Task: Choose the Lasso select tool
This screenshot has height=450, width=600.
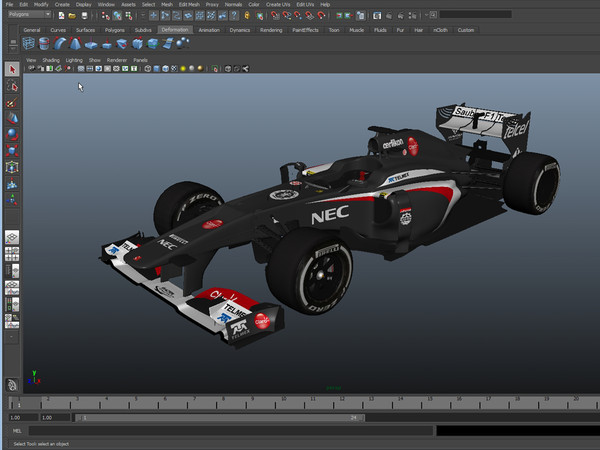Action: point(12,86)
